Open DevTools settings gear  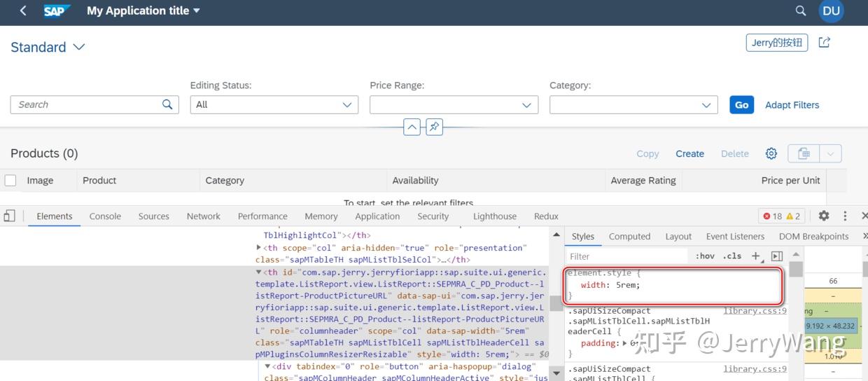(x=824, y=216)
